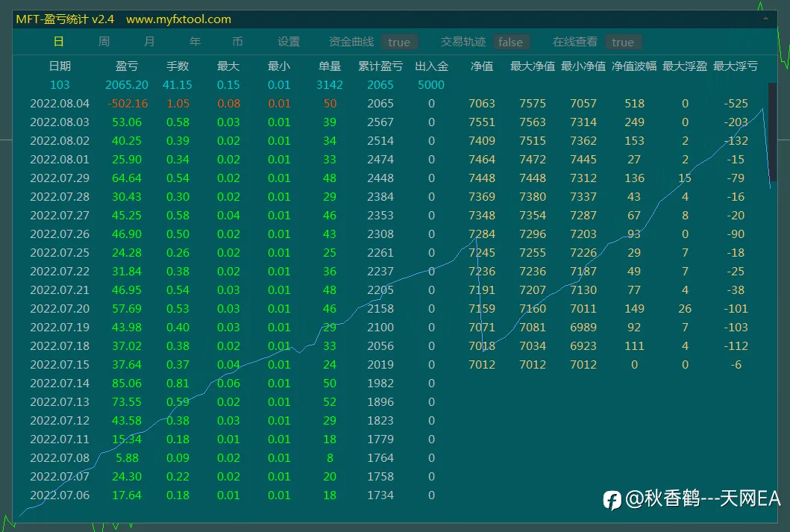
Task: Click the 最小净值 column header
Action: coord(583,66)
